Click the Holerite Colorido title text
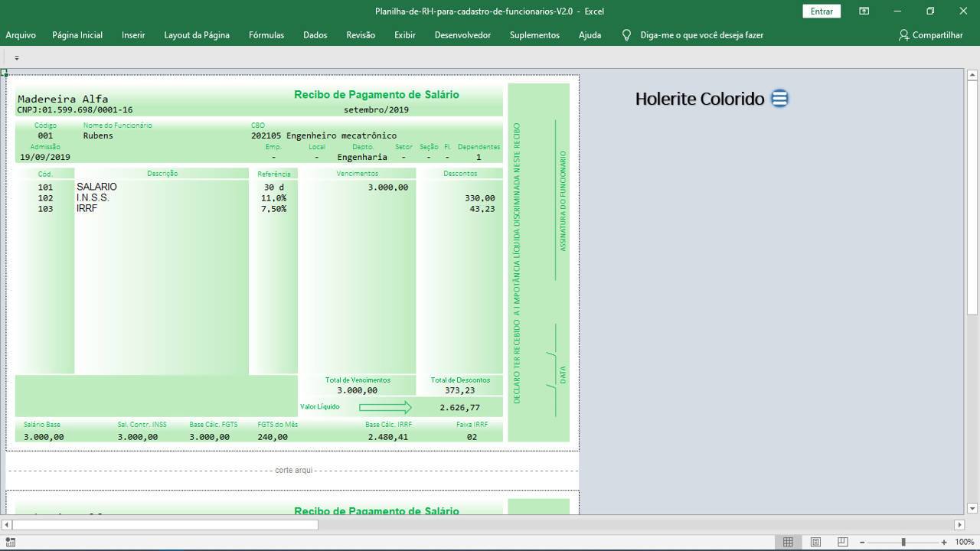The image size is (980, 551). (x=700, y=99)
